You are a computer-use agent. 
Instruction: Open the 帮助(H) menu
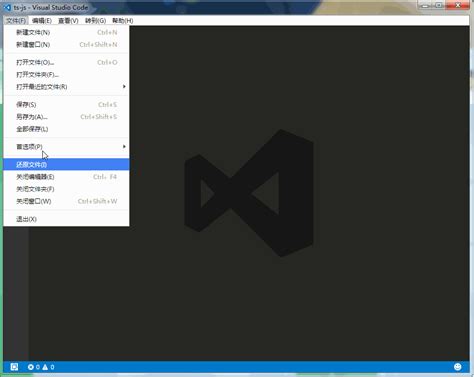(x=123, y=21)
